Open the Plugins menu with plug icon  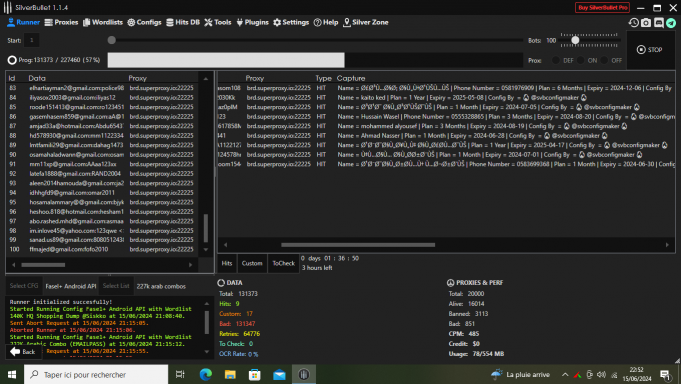pos(252,22)
